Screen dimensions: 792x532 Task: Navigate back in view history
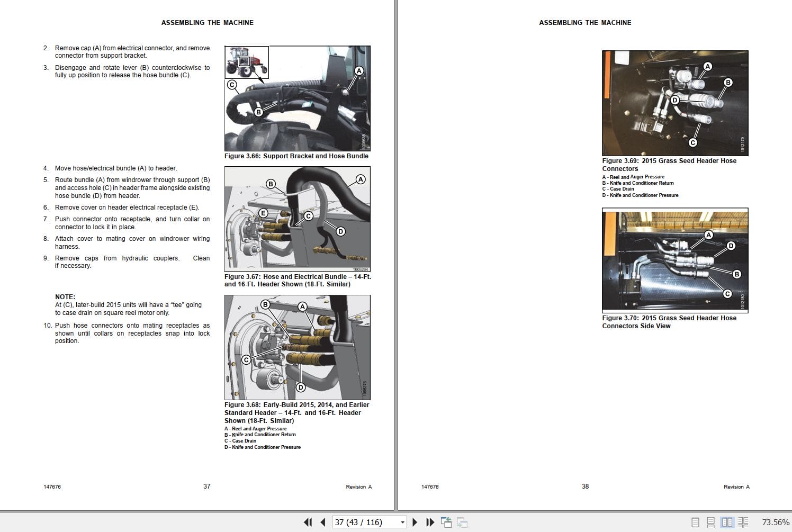tap(446, 522)
